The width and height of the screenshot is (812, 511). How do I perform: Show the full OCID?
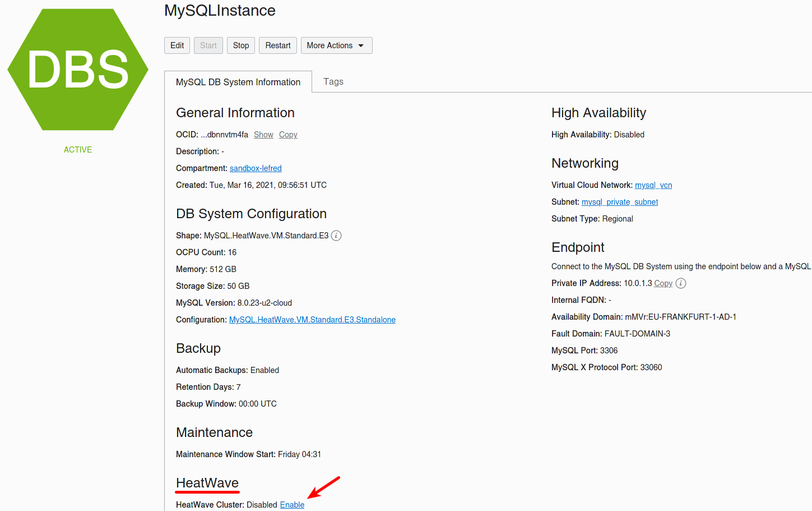263,135
